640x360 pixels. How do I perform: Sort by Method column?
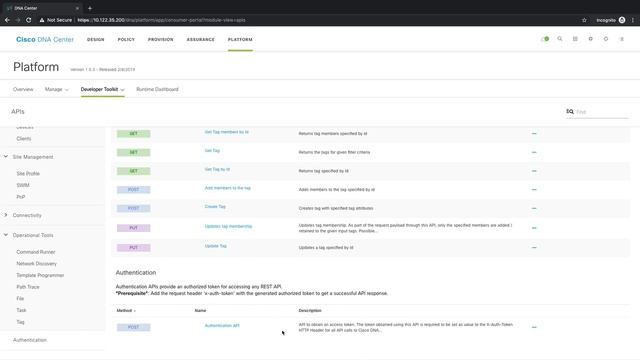(126, 311)
